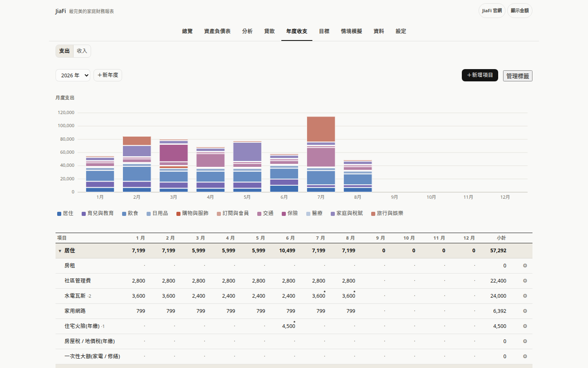This screenshot has height=368, width=588.
Task: Open the 資料 tab
Action: [379, 31]
